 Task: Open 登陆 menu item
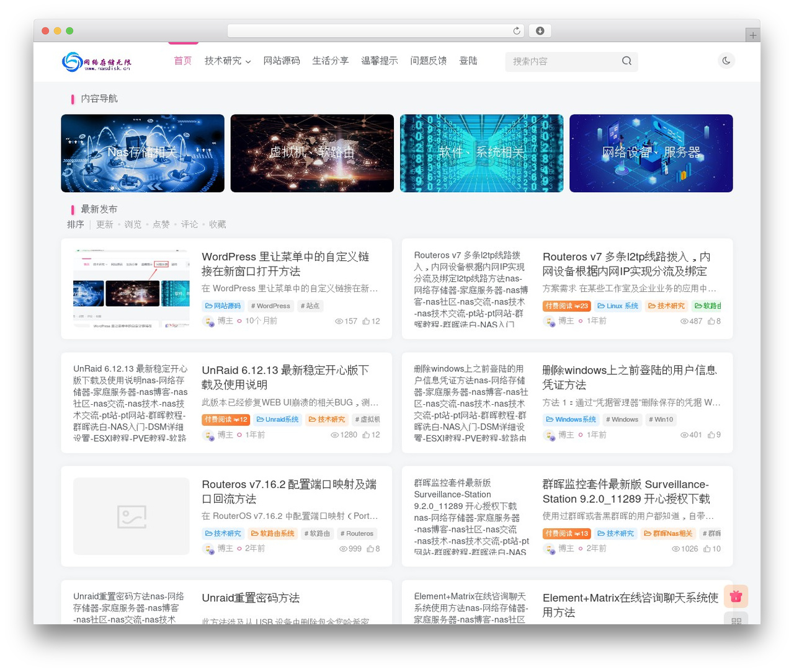click(x=468, y=61)
